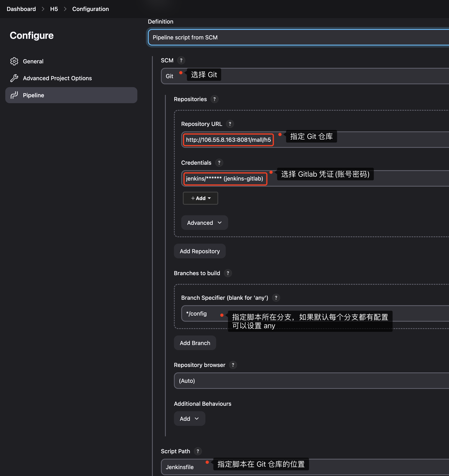
Task: Click the Add Repository button
Action: click(x=200, y=251)
